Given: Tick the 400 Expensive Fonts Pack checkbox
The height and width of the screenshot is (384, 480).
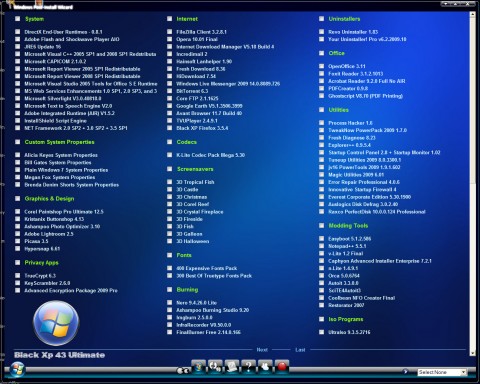Looking at the screenshot, I should [x=170, y=268].
